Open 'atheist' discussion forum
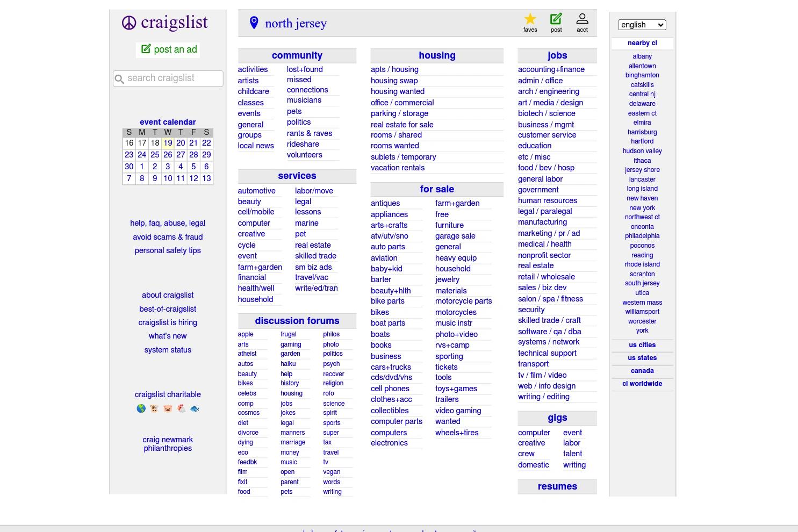798x532 pixels. tap(247, 354)
